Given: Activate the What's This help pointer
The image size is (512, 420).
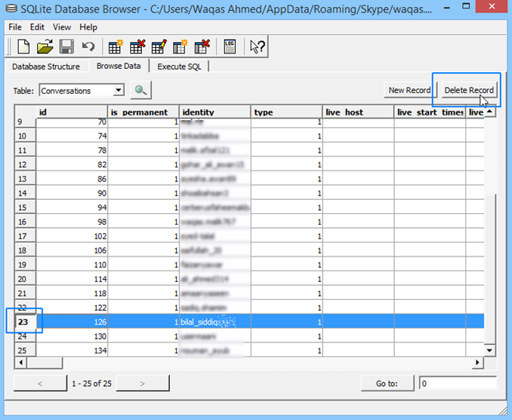Looking at the screenshot, I should click(x=258, y=46).
